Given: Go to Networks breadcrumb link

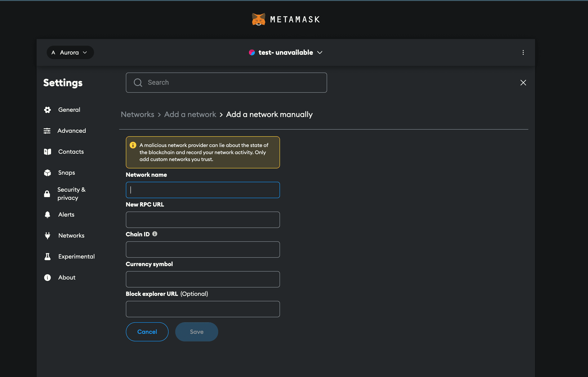Looking at the screenshot, I should tap(137, 114).
